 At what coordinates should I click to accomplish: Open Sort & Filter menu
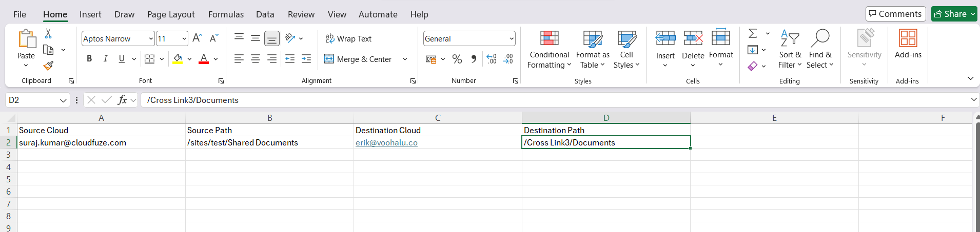tap(790, 49)
